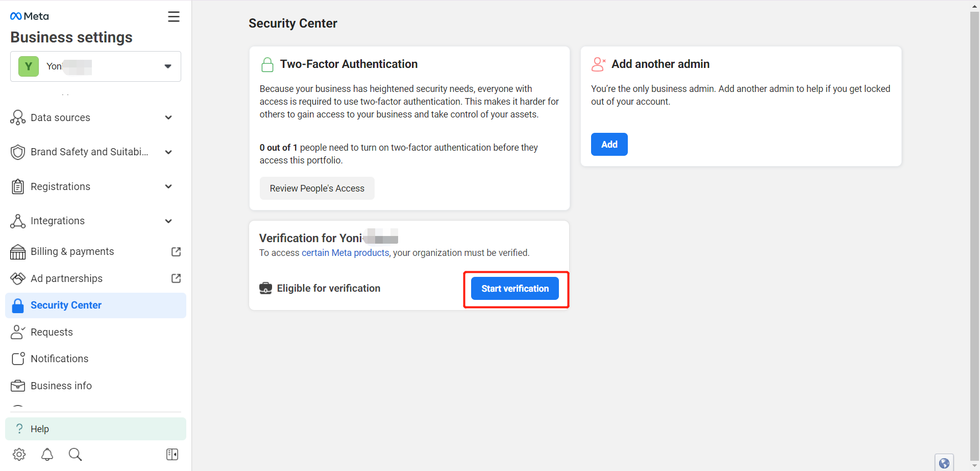980x471 pixels.
Task: Click the page vertical scrollbar
Action: (x=974, y=230)
